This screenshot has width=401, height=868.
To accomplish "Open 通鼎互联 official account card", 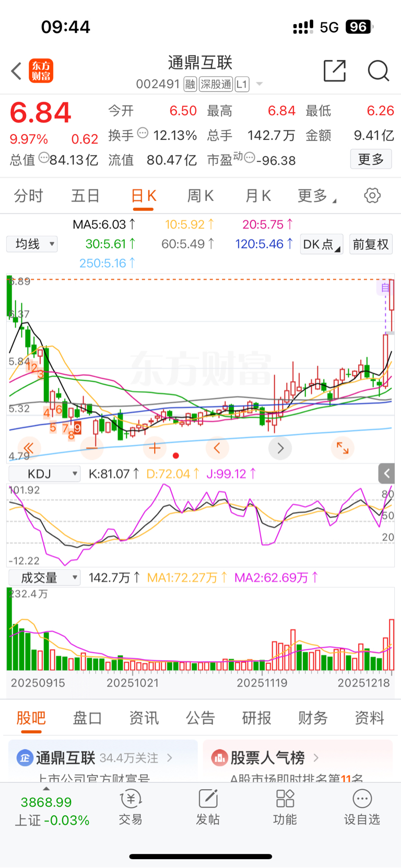I will coord(103,760).
